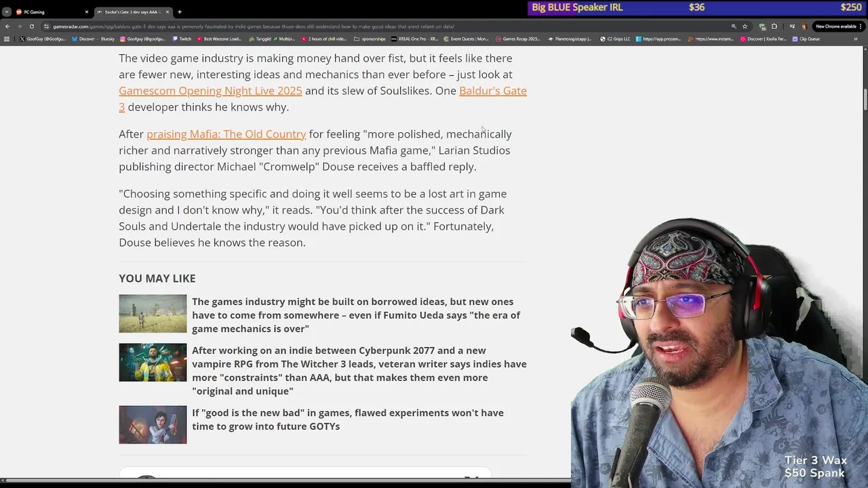Viewport: 868px width, 488px height.
Task: Open the Fumito Ueda article headline
Action: tap(356, 315)
